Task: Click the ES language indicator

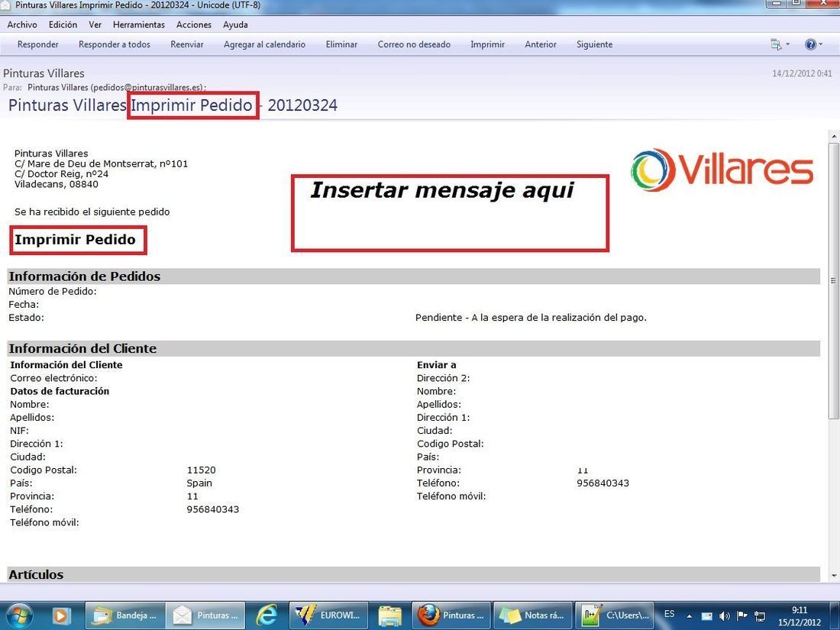Action: [670, 614]
